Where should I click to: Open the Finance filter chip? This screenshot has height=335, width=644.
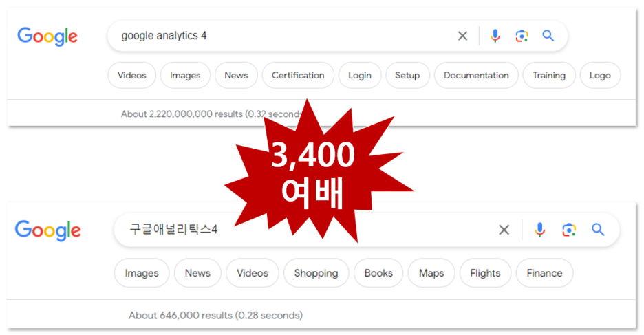point(545,273)
